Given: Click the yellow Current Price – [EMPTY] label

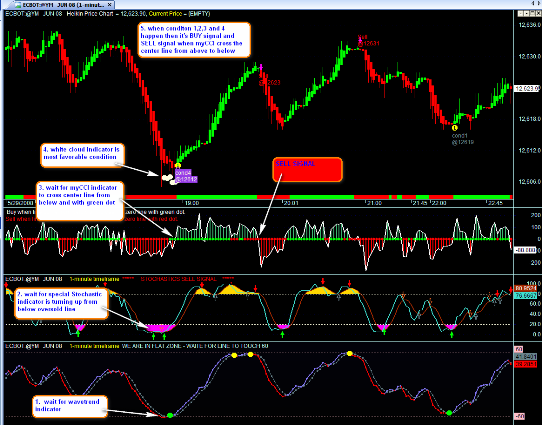Looking at the screenshot, I should coord(180,14).
